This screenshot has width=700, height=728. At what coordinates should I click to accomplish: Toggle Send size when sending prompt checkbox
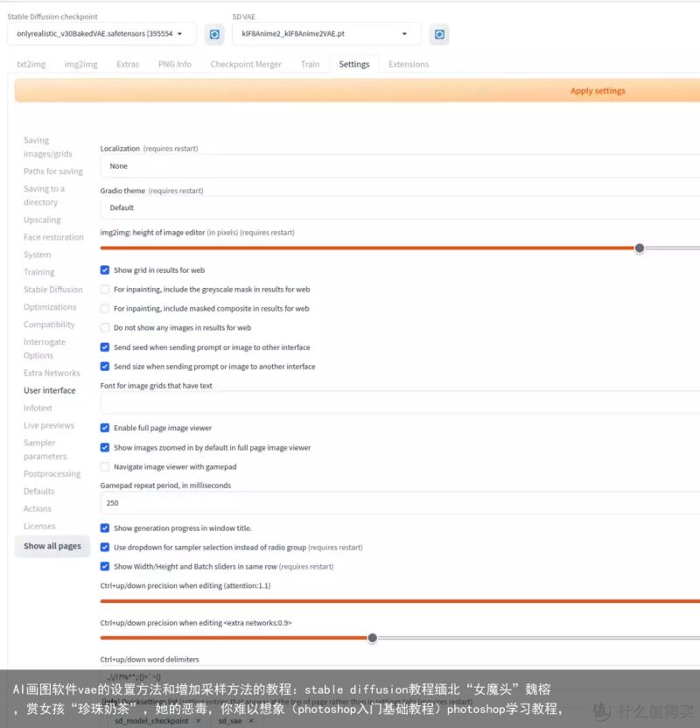[105, 367]
